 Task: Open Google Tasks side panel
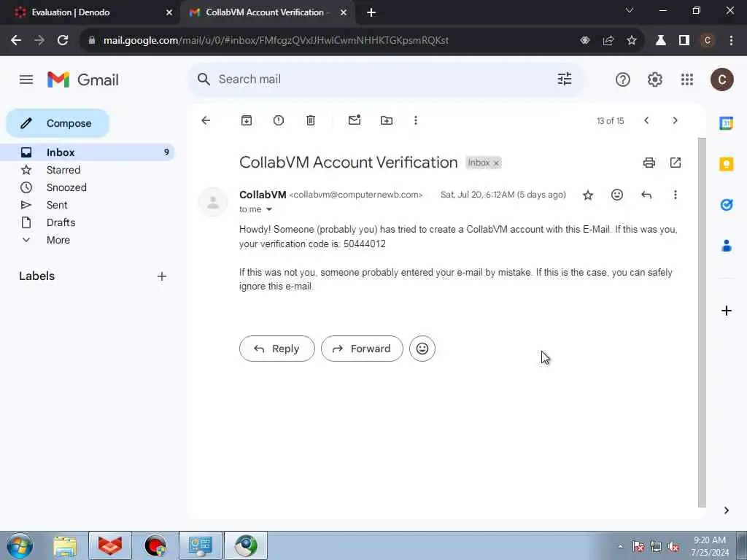tap(726, 205)
